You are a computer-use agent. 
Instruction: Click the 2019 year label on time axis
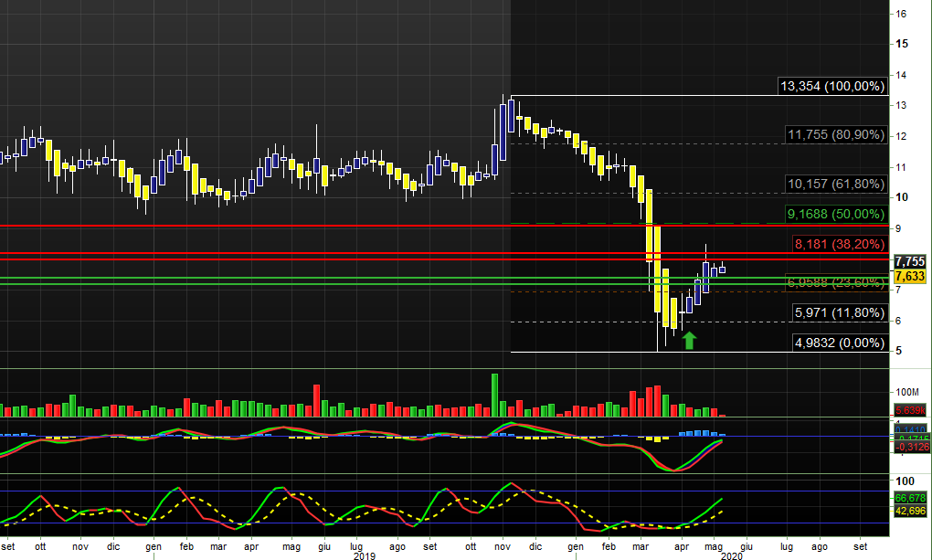click(x=365, y=555)
